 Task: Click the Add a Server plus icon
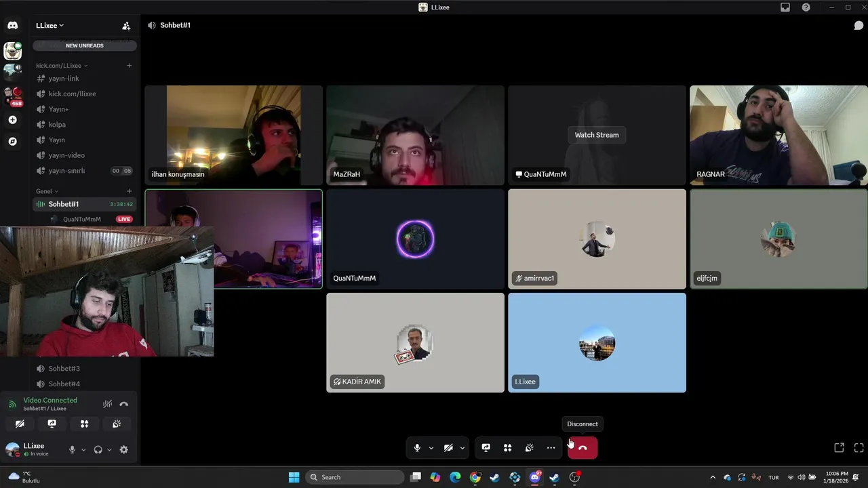[x=12, y=120]
